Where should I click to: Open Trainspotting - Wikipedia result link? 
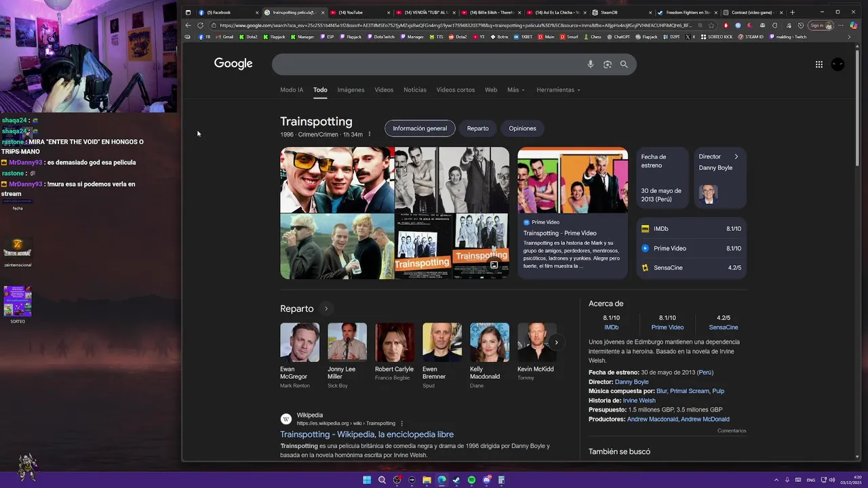(x=367, y=434)
